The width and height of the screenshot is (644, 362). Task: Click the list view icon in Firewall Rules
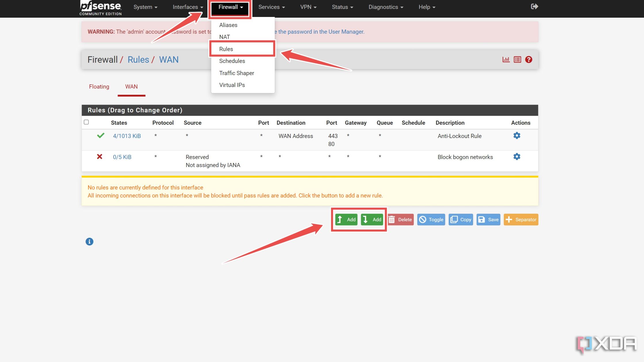517,59
